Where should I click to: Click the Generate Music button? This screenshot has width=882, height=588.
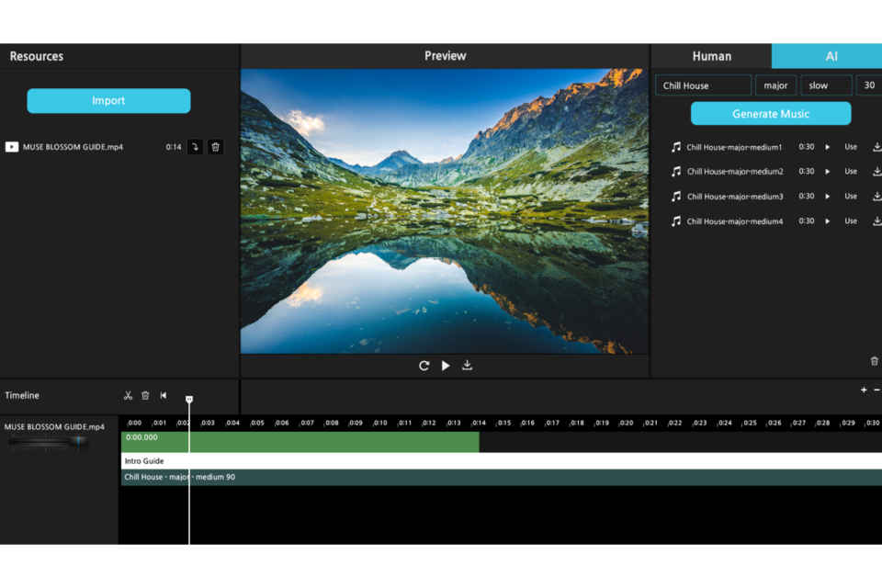click(770, 114)
